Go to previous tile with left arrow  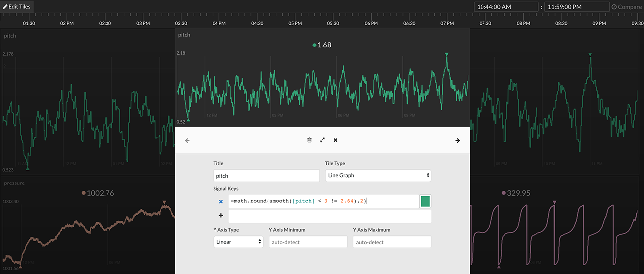click(187, 141)
